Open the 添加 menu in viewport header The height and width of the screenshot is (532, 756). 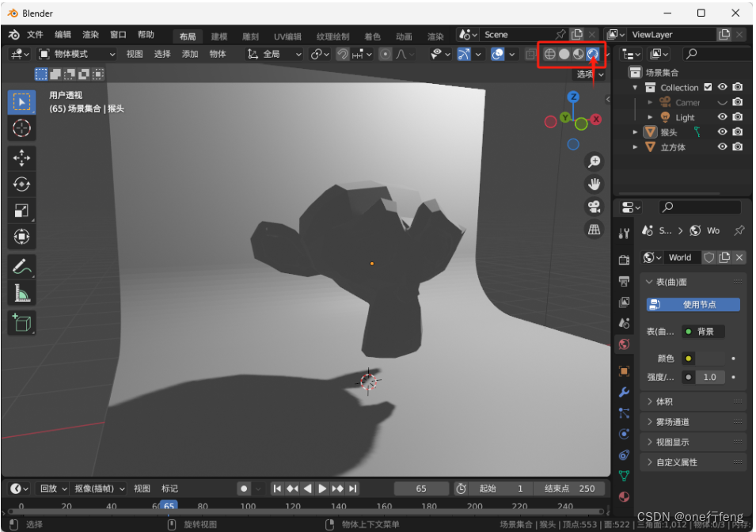190,54
